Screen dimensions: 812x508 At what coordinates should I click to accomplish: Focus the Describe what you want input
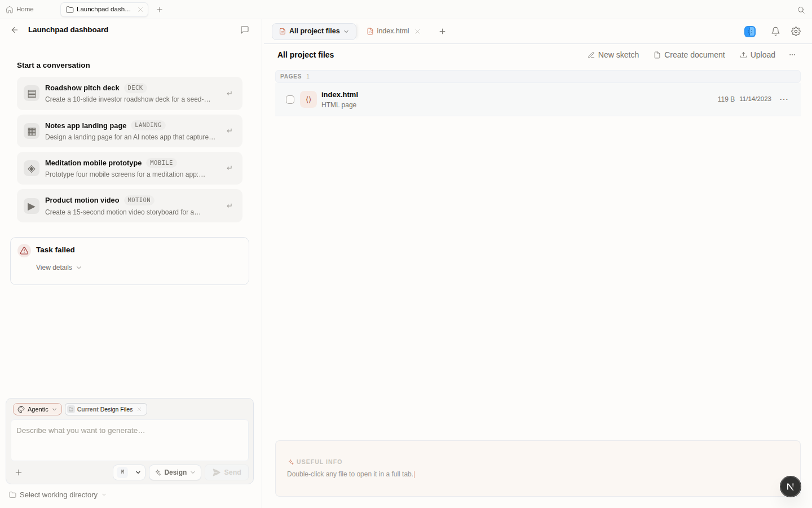click(130, 440)
